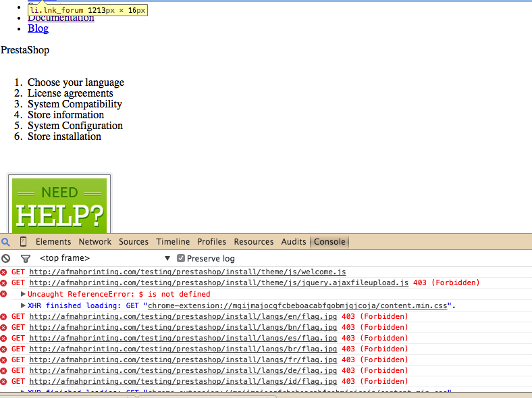
Task: Switch to the Sources tab
Action: coord(134,242)
